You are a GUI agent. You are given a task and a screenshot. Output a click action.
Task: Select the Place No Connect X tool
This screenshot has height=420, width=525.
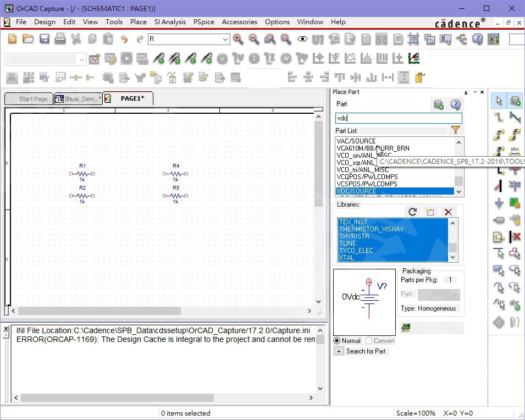tap(515, 236)
